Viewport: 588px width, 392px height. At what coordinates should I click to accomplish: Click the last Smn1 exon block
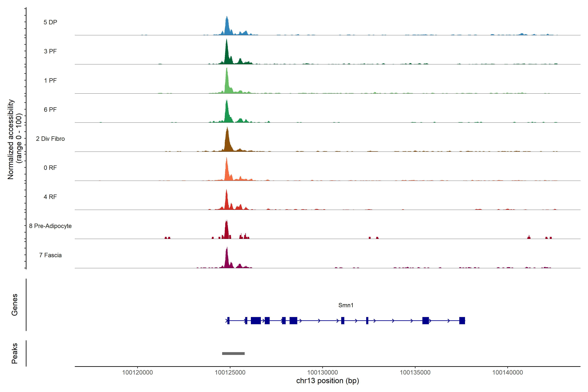pyautogui.click(x=462, y=320)
